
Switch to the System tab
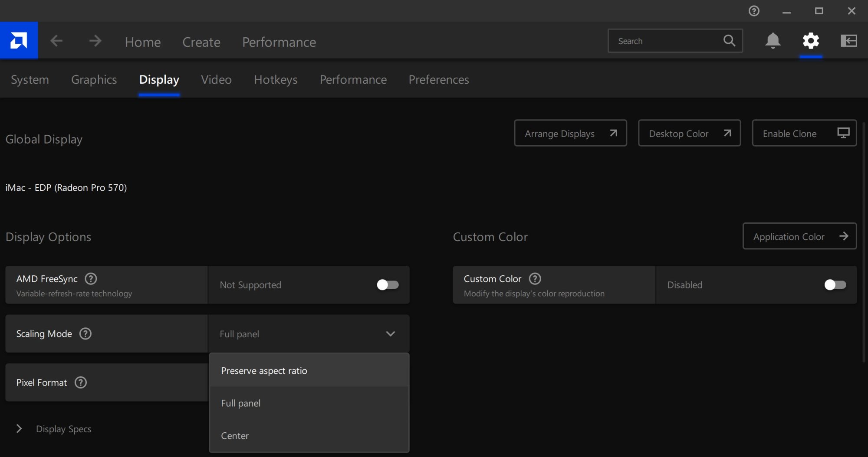tap(30, 79)
